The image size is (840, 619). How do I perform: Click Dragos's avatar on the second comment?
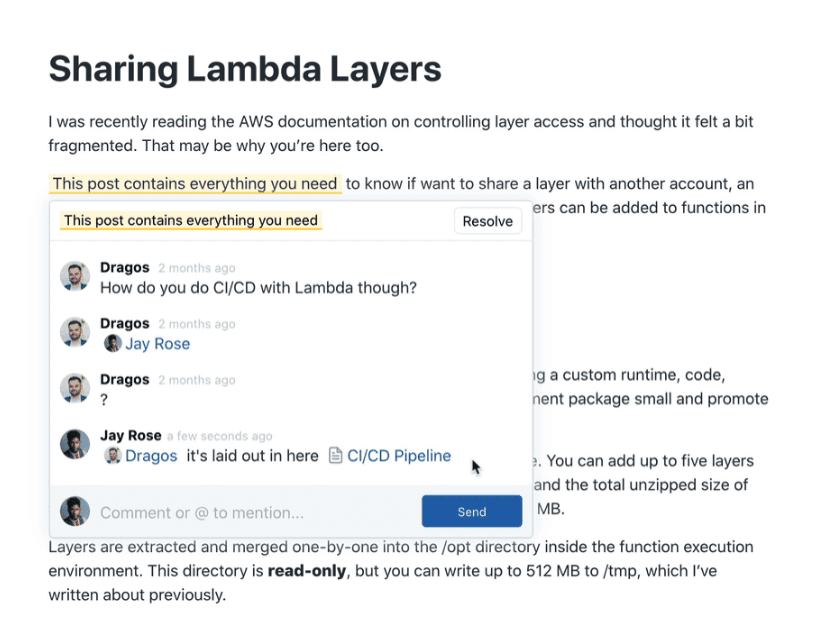coord(75,333)
